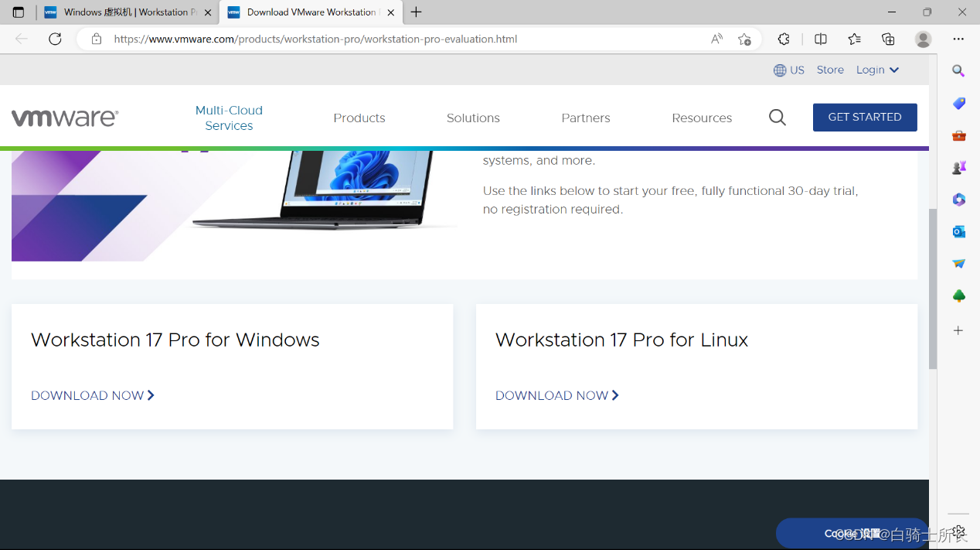This screenshot has width=980, height=550.
Task: Open the Solutions menu
Action: point(473,118)
